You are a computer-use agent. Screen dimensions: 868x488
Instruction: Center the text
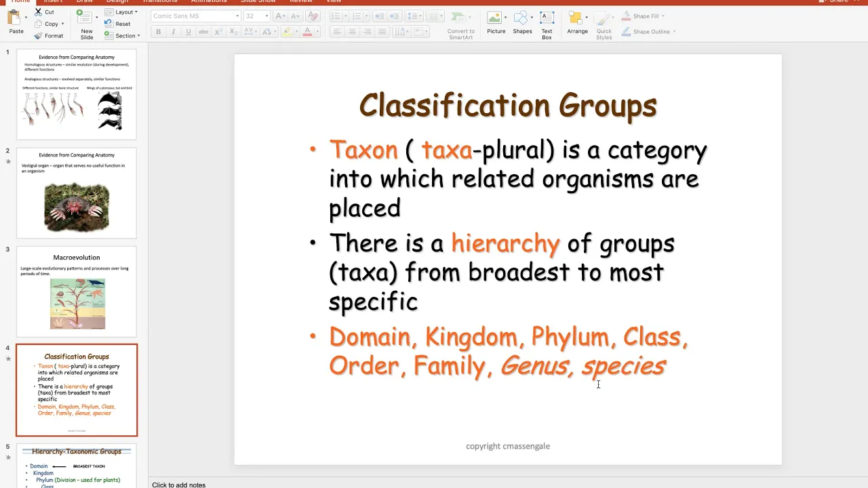(x=352, y=32)
